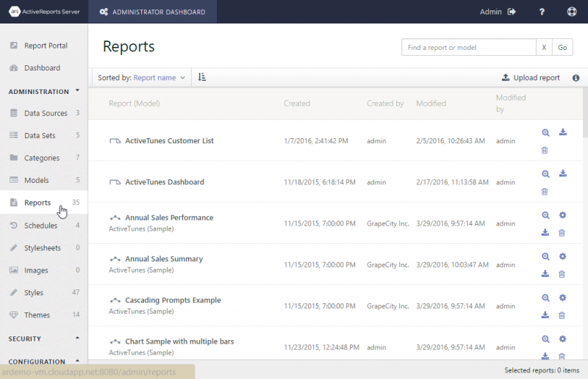The height and width of the screenshot is (379, 588).
Task: Download the ActiveTunes Dashboard report
Action: tap(563, 173)
